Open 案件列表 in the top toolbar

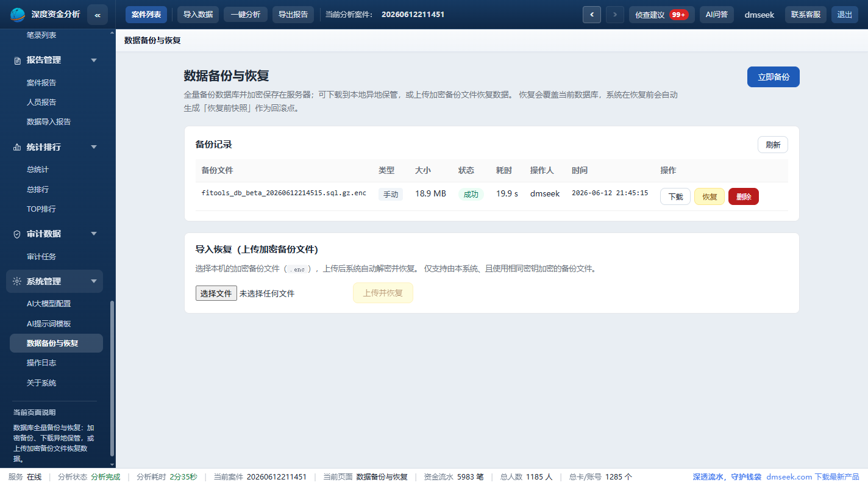[x=146, y=15]
